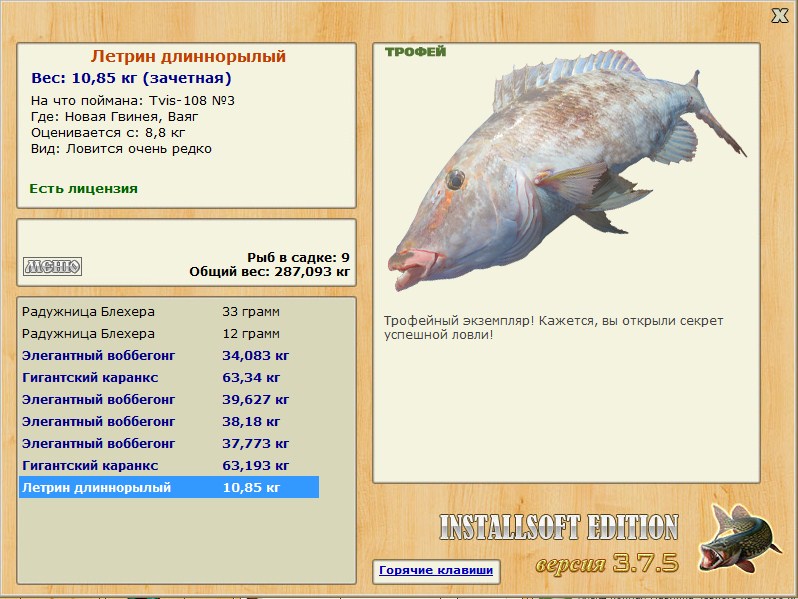Open the Меню button
This screenshot has width=798, height=599.
click(x=52, y=266)
